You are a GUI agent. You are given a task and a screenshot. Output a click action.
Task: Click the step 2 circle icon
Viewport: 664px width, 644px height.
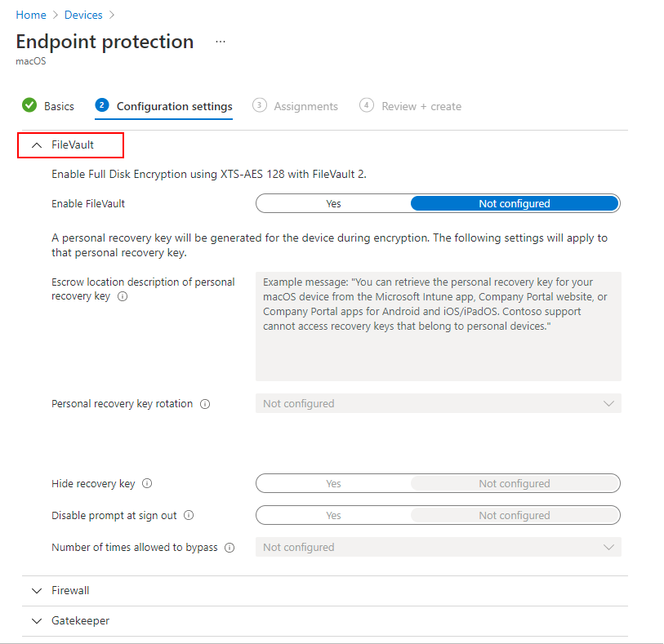click(101, 106)
